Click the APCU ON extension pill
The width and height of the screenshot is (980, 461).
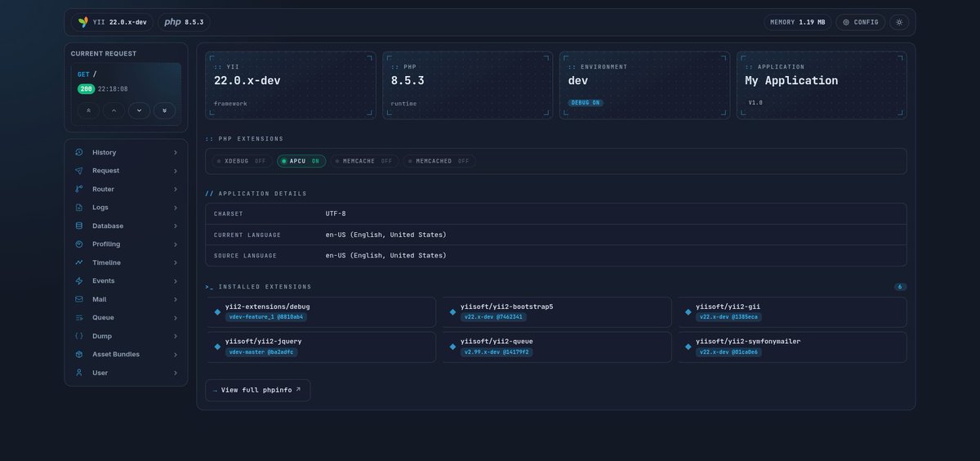[x=301, y=161]
